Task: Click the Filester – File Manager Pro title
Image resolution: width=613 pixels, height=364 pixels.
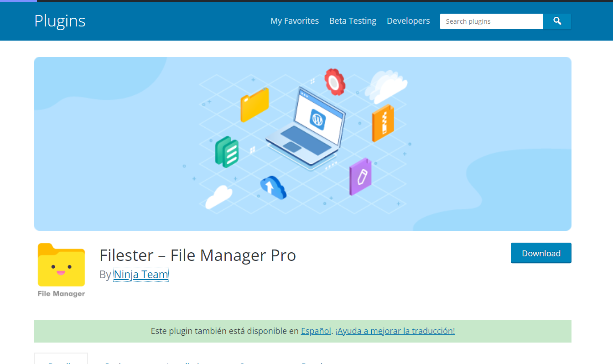Action: pyautogui.click(x=198, y=255)
